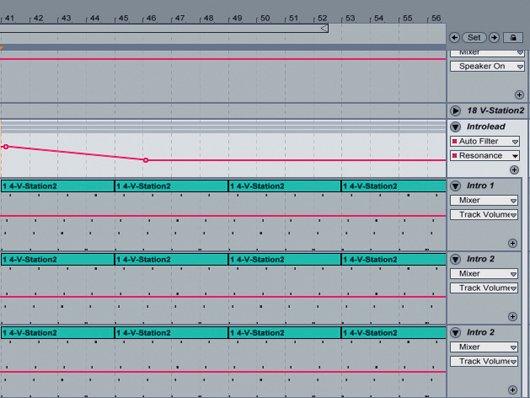This screenshot has width=530, height=398.
Task: Add automation lane on Intro 1 track
Action: click(x=512, y=243)
